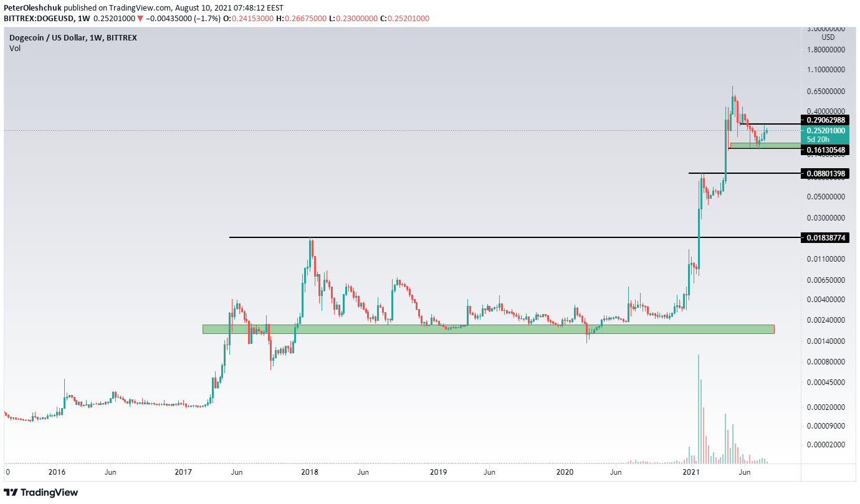The image size is (860, 504).
Task: Click the 1.10000000 price axis label
Action: tap(826, 70)
